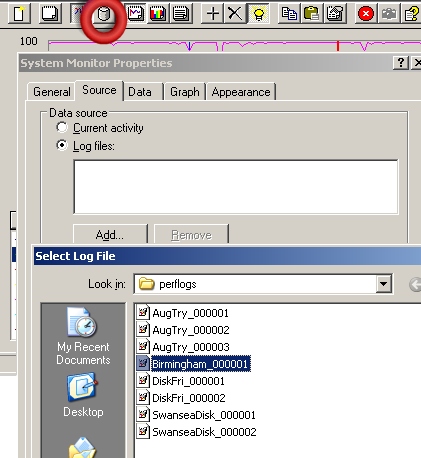Switch to the View Histogram icon

(158, 13)
